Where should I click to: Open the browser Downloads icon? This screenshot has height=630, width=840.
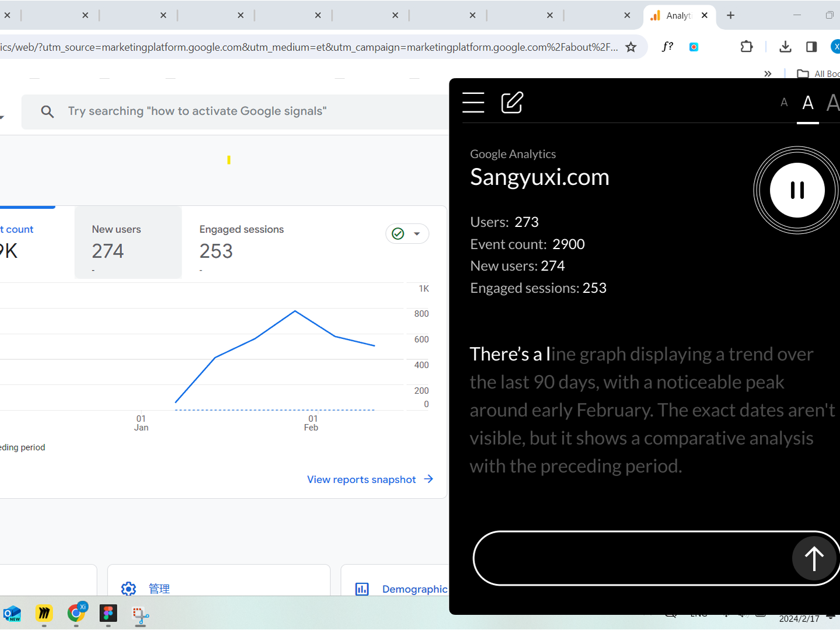785,47
